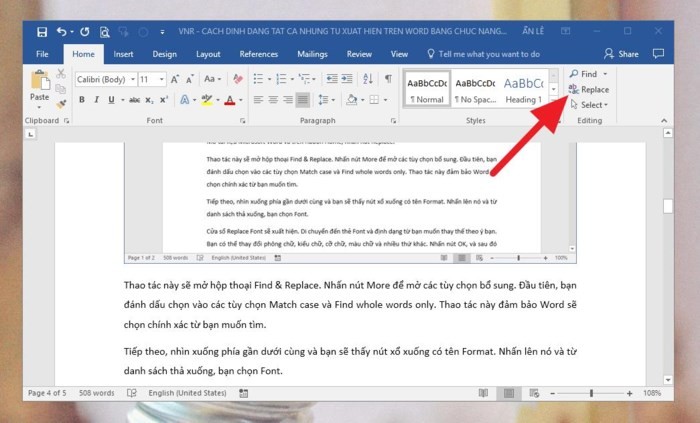Expand the Styles gallery
Viewport: 700px width, 423px height.
click(554, 101)
